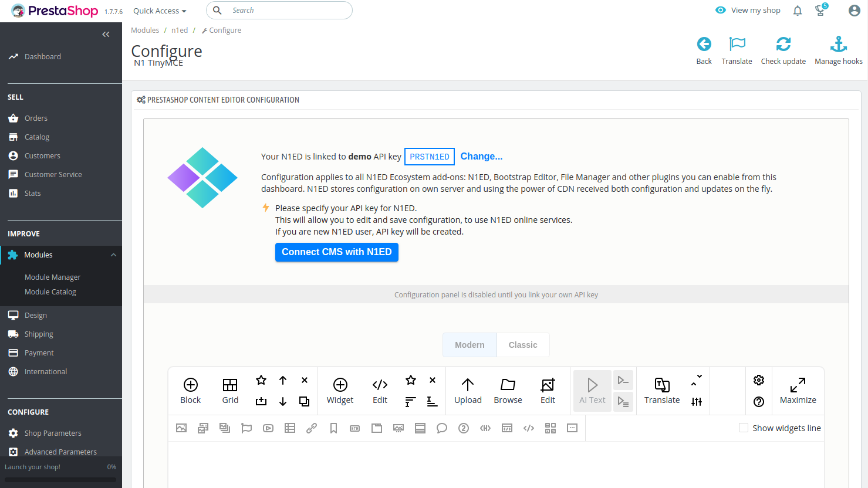868x488 pixels.
Task: Insert an image widget from widgets line
Action: coord(181,428)
